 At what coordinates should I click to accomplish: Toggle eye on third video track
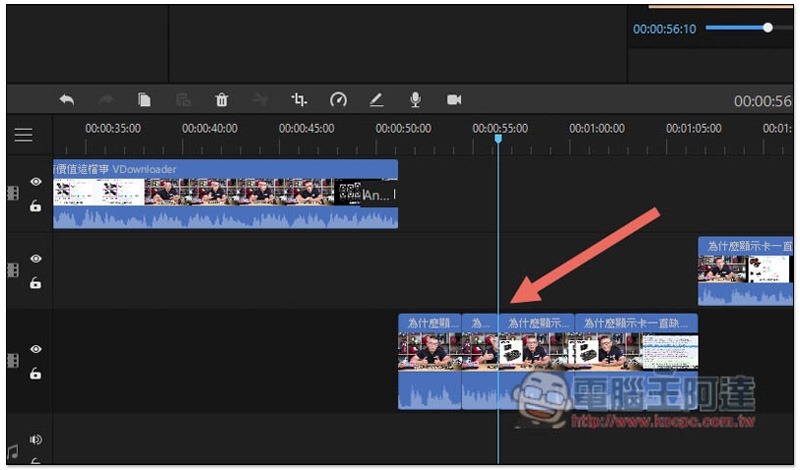(x=36, y=349)
